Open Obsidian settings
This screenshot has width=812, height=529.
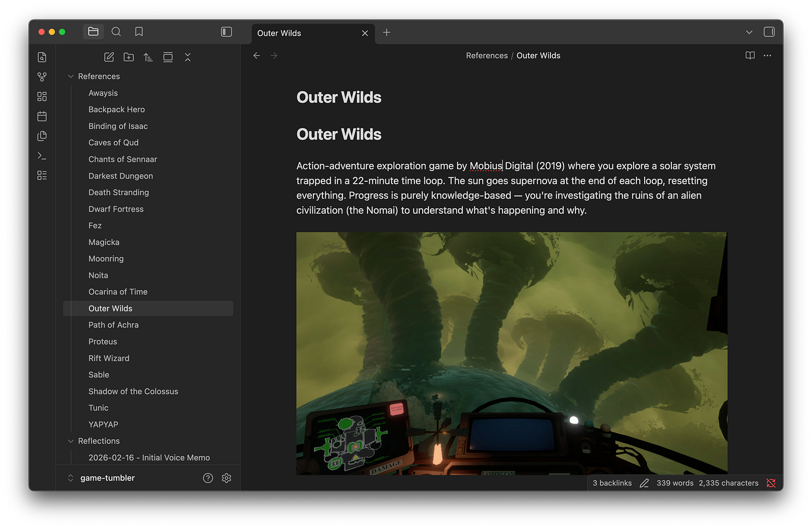[x=226, y=478]
